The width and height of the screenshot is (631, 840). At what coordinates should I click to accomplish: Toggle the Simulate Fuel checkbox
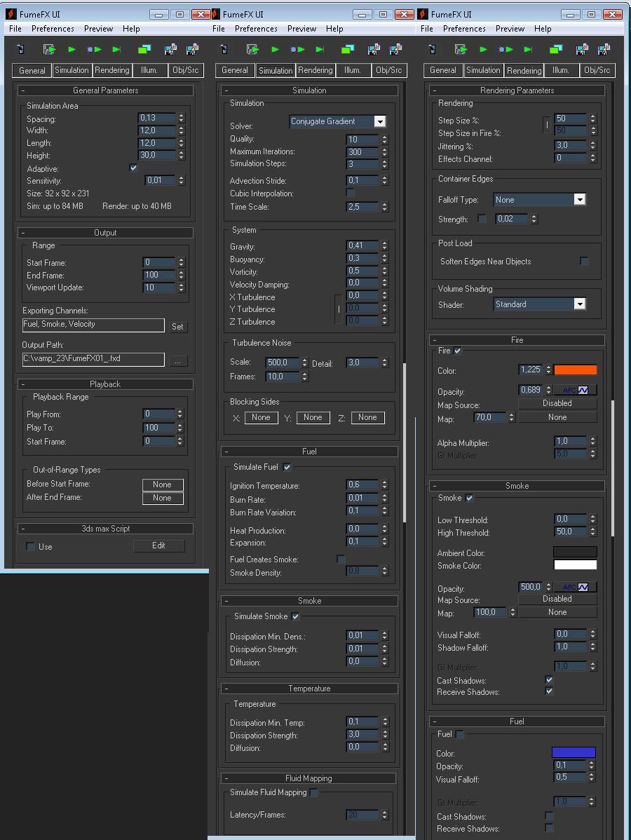pyautogui.click(x=287, y=467)
